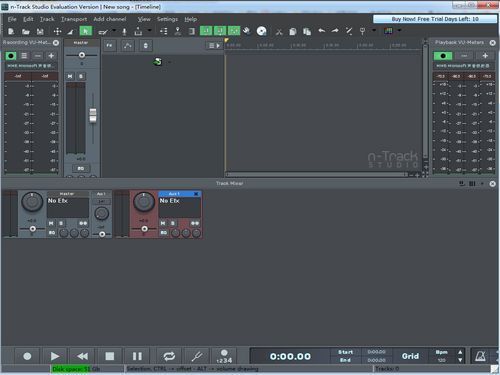
Task: Close the Recording VU-Meter panel
Action: pos(56,43)
